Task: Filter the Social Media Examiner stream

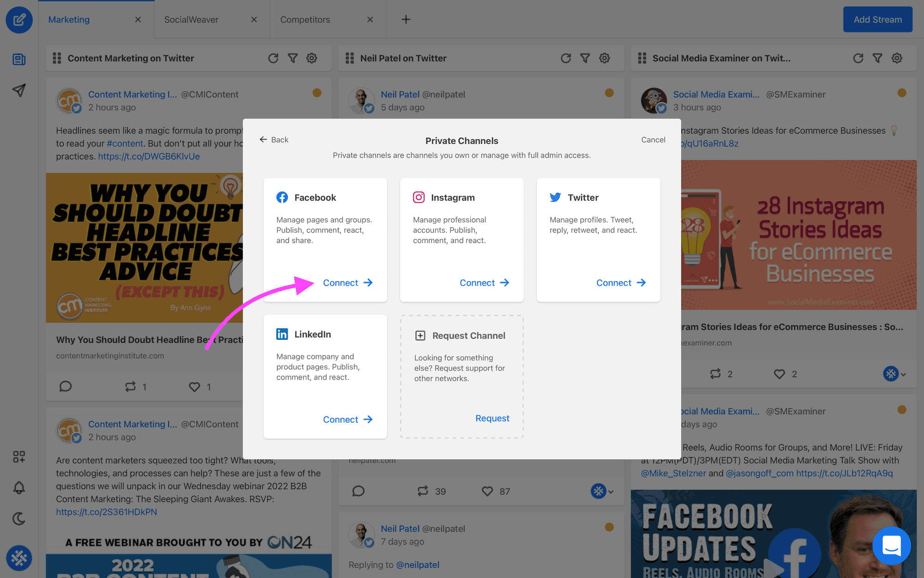Action: [x=877, y=58]
